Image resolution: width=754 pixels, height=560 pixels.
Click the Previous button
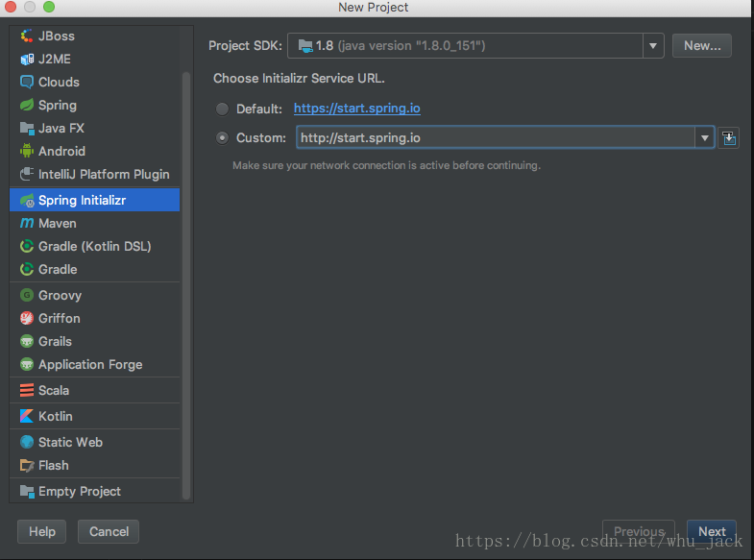point(639,531)
